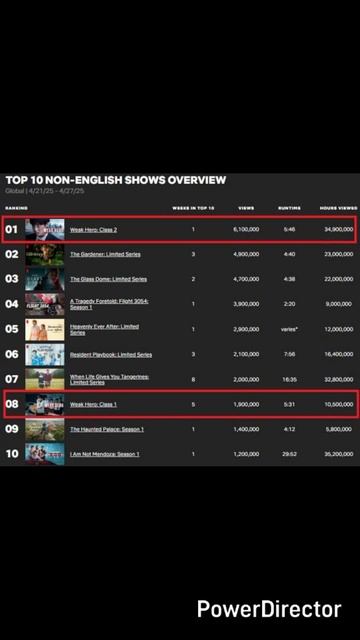Click the hours viewed value '34,900,000'
The height and width of the screenshot is (640, 360).
pyautogui.click(x=339, y=230)
